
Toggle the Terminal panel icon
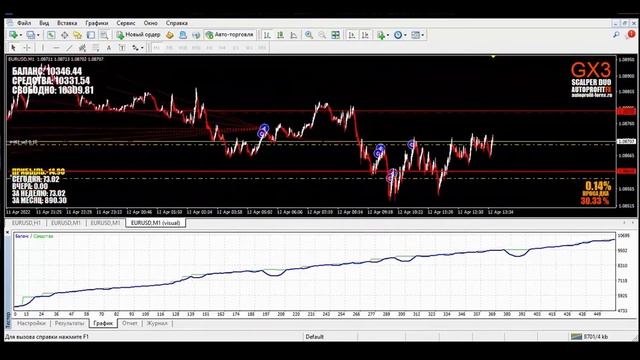(91, 35)
